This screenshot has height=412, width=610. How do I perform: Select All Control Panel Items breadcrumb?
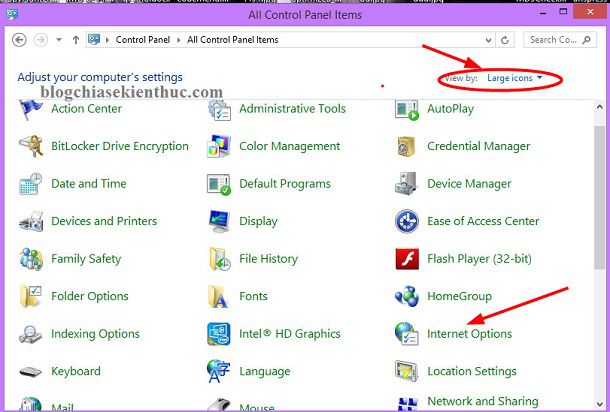[x=229, y=40]
